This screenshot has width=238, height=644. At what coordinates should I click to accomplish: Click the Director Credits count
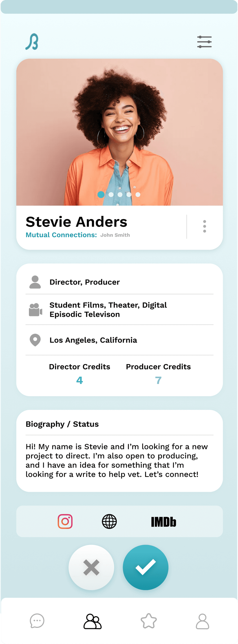click(x=80, y=380)
